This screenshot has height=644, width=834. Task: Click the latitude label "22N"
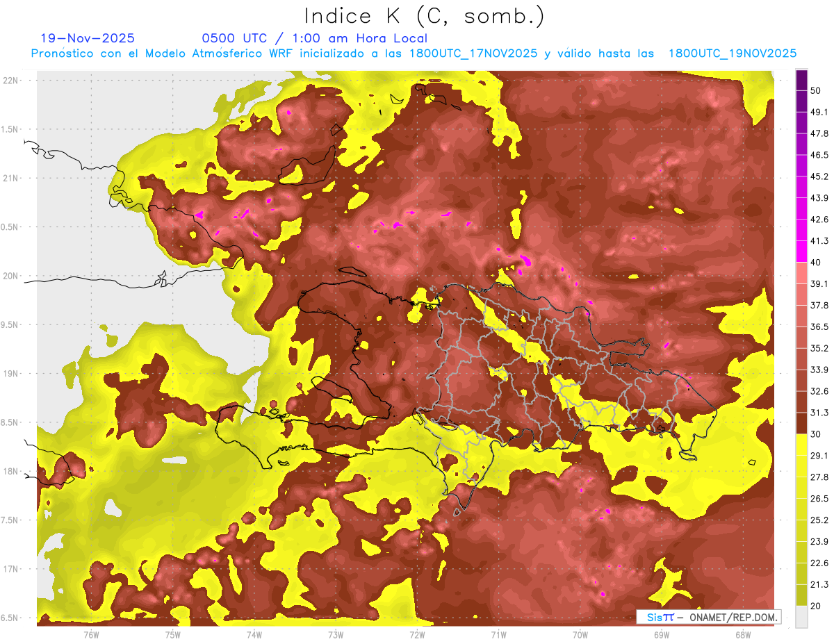coord(10,81)
